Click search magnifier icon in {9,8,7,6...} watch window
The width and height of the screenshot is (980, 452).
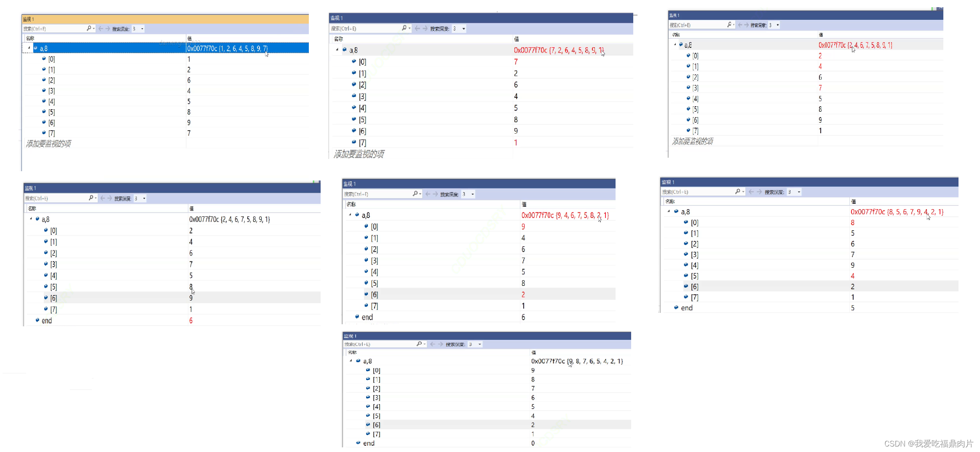click(419, 344)
